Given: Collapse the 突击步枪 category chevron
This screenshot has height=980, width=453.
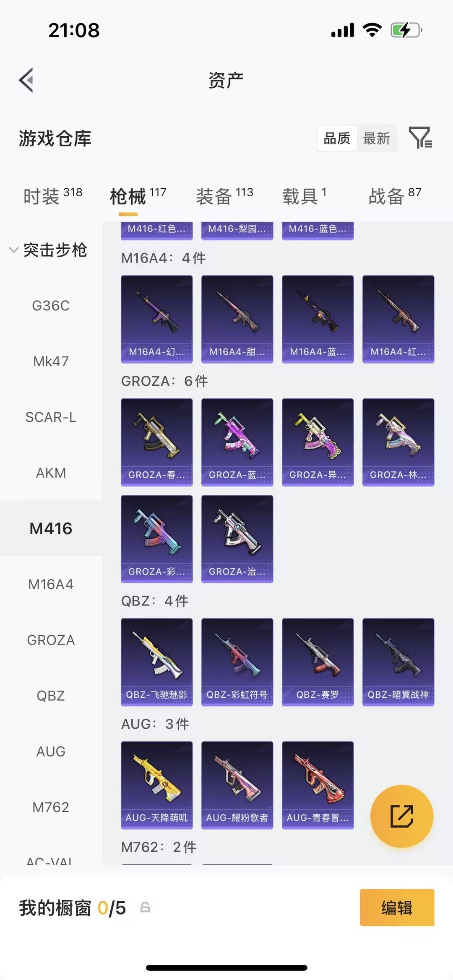Looking at the screenshot, I should click(x=14, y=250).
